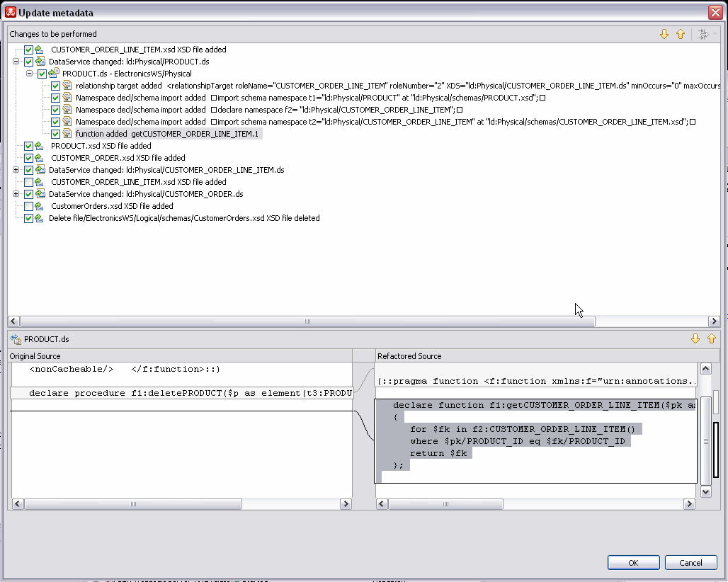Select 'CUSTOMER_ORDER.xsd XSD file added' row text
Viewport: 728px width, 582px height.
[x=118, y=158]
